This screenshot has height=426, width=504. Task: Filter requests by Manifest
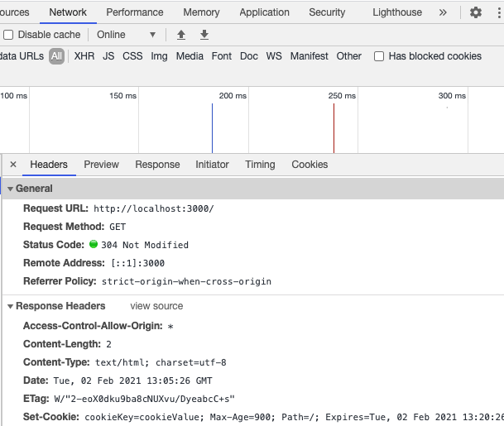coord(310,56)
